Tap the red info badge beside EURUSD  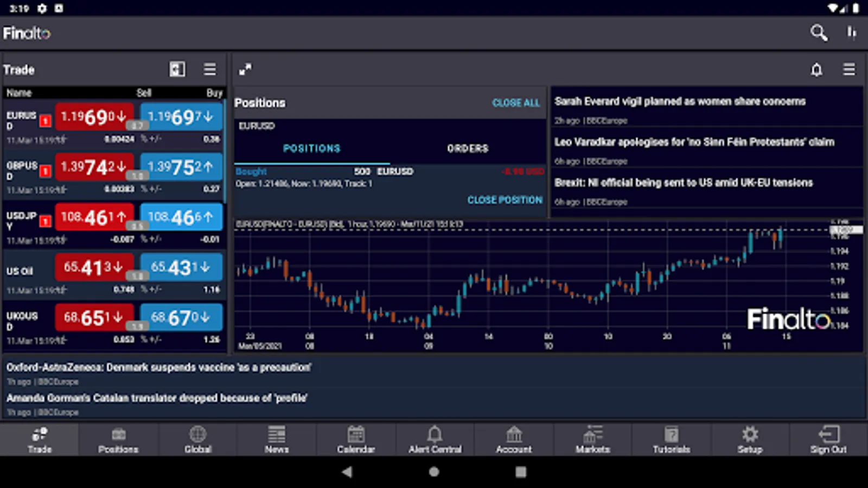(x=46, y=120)
